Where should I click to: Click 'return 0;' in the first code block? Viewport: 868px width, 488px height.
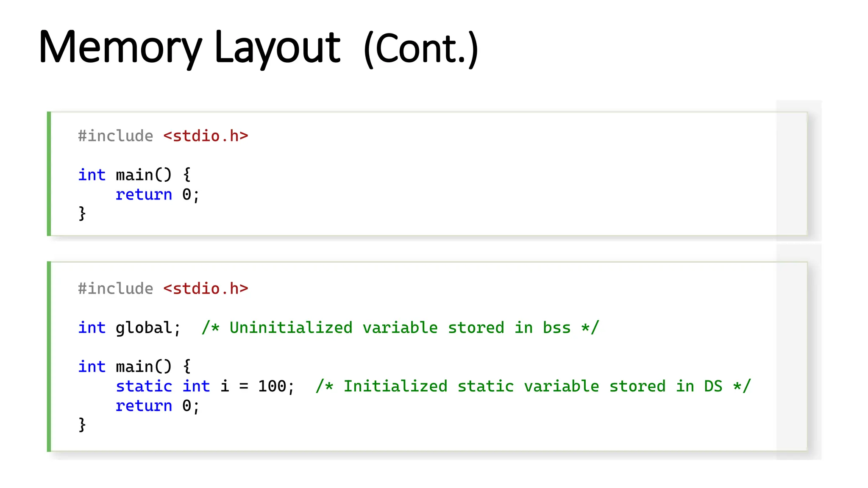click(x=157, y=194)
